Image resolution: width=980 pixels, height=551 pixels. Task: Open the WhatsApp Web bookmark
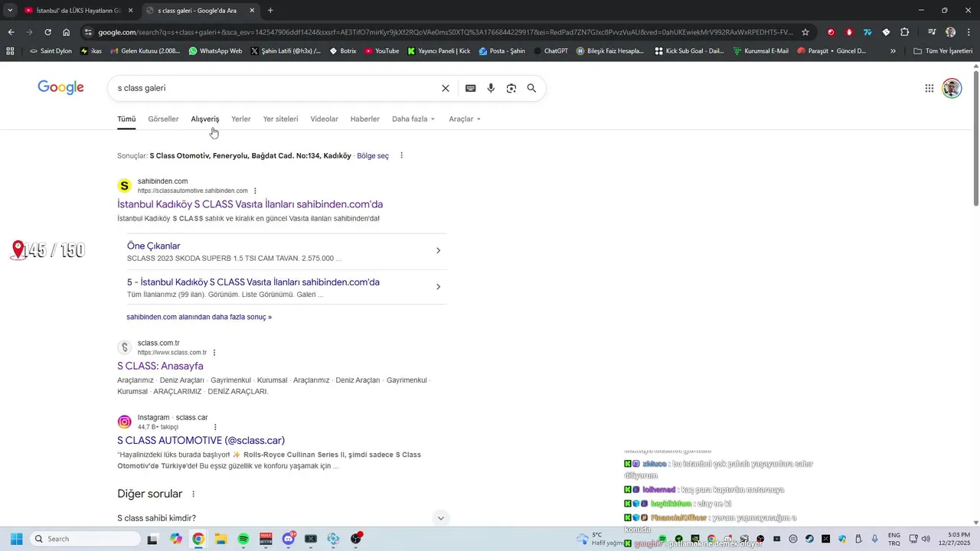pos(215,51)
